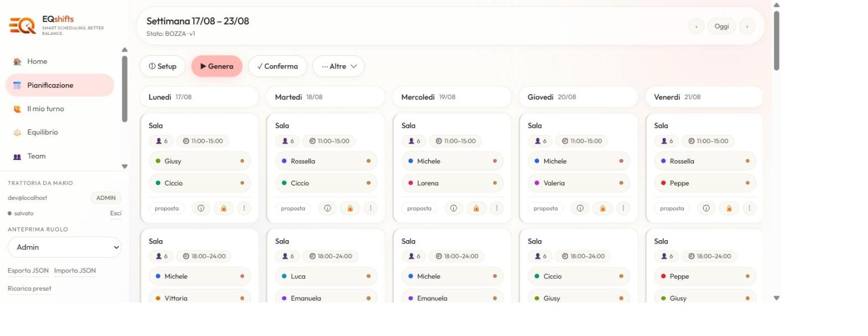Open the Setup options

163,66
